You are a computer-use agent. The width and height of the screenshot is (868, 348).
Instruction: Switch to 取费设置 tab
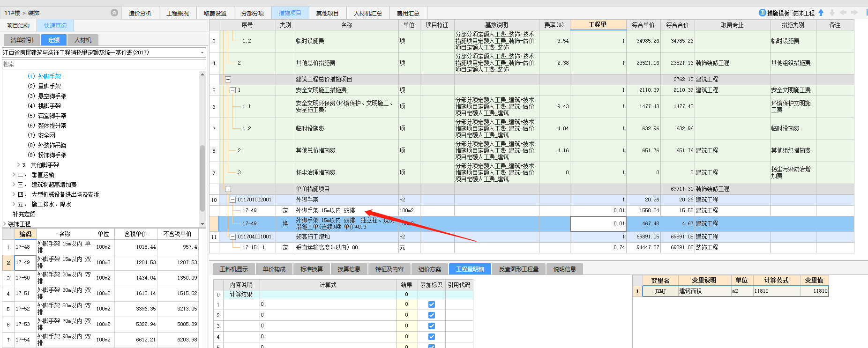(215, 13)
